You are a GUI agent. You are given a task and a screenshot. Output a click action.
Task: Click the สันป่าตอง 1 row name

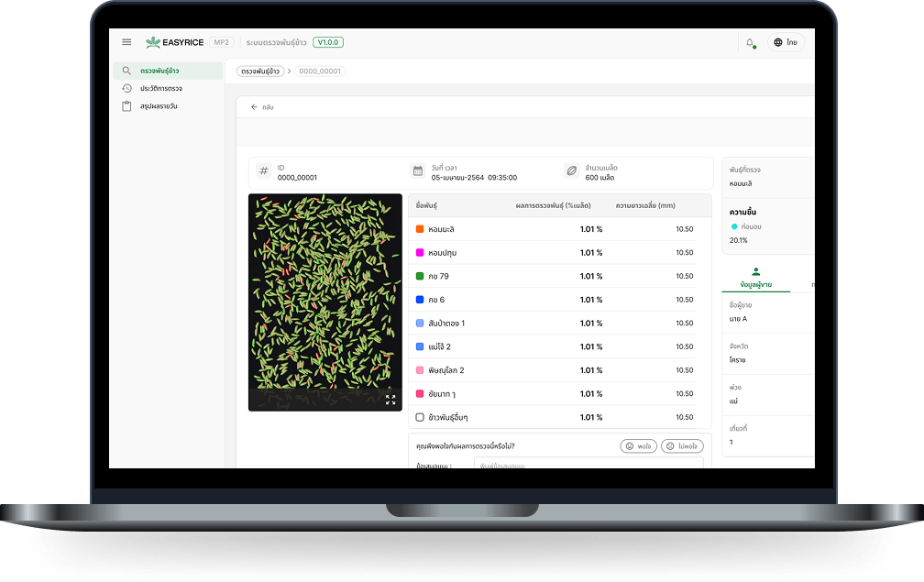coord(446,324)
